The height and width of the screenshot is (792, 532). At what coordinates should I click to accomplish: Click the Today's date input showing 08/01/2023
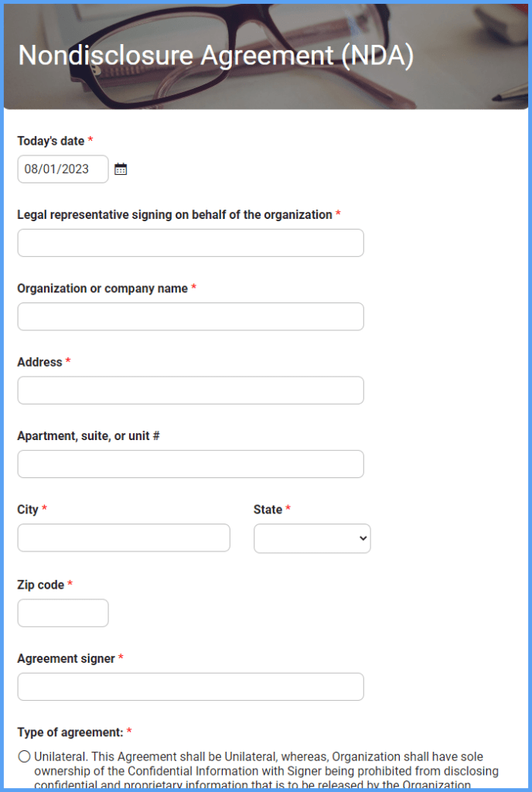62,169
